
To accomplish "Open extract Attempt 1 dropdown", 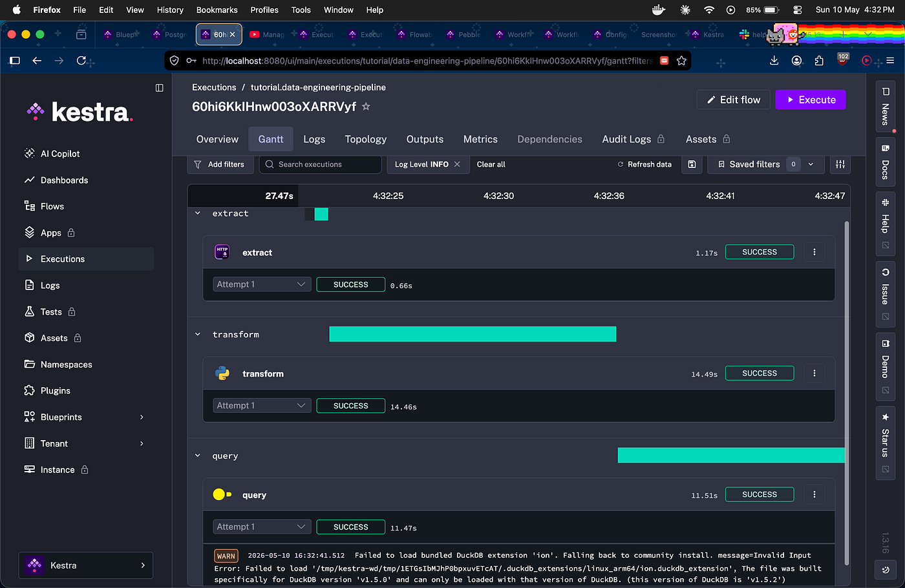I will [262, 284].
